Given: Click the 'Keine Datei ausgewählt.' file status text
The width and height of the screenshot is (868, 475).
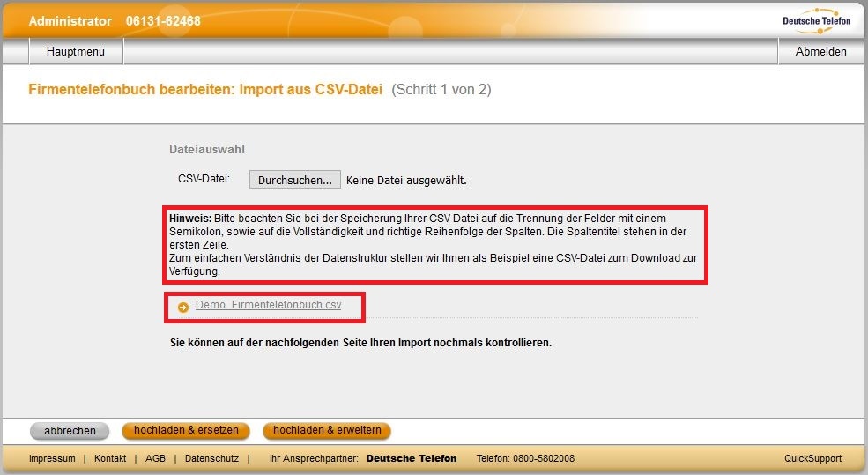Looking at the screenshot, I should [406, 181].
